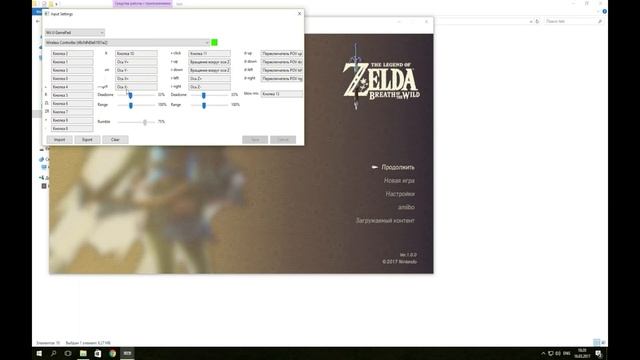640x360 pixels.
Task: Click the Clear button in Input Settings
Action: click(x=116, y=140)
